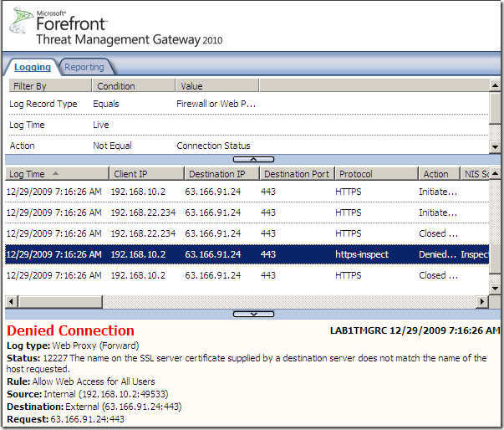Click the NIS column header

pos(475,174)
